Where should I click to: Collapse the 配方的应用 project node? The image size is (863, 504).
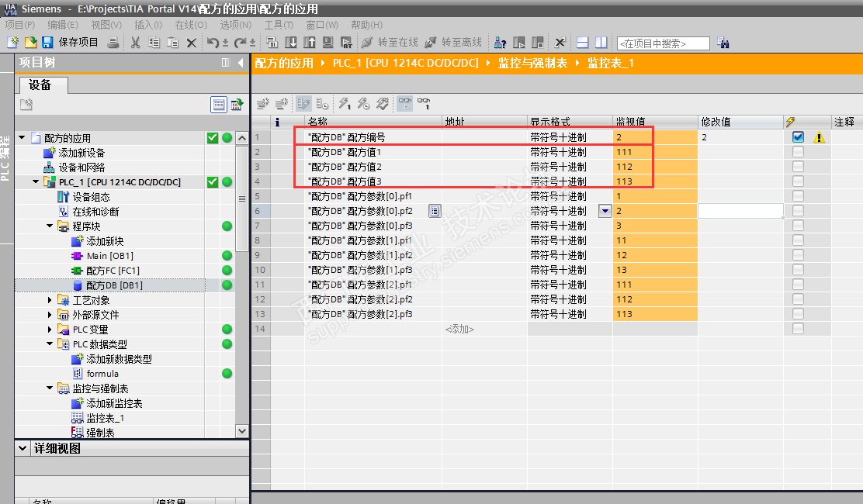[22, 137]
